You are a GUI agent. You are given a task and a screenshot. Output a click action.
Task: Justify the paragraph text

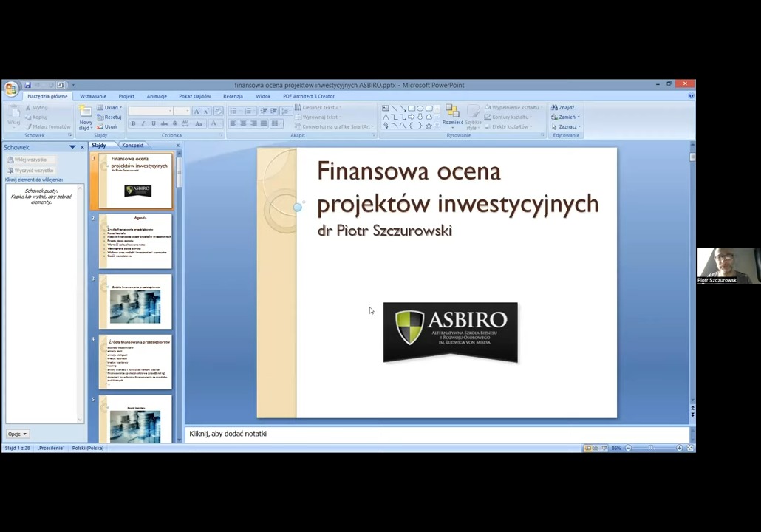click(x=264, y=124)
